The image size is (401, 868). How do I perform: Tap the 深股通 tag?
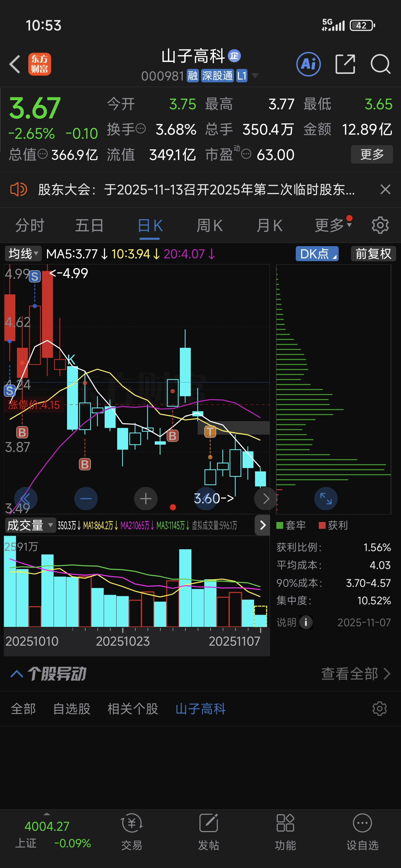(217, 76)
